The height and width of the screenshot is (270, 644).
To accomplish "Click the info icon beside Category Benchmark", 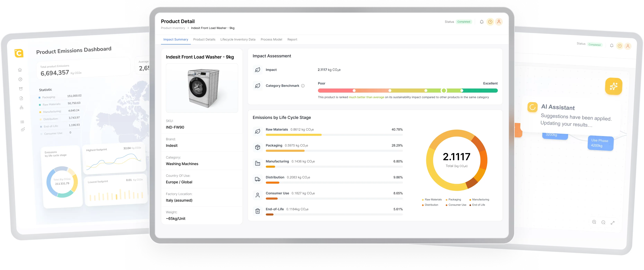I will click(303, 86).
